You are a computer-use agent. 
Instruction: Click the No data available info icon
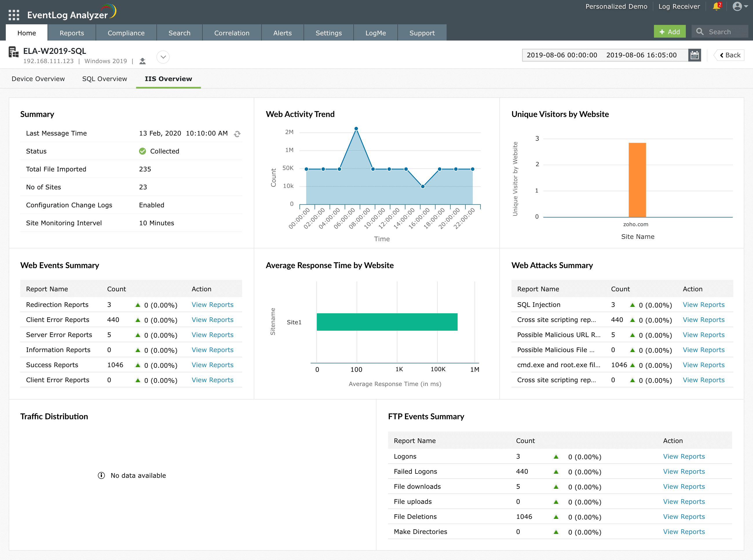coord(101,475)
